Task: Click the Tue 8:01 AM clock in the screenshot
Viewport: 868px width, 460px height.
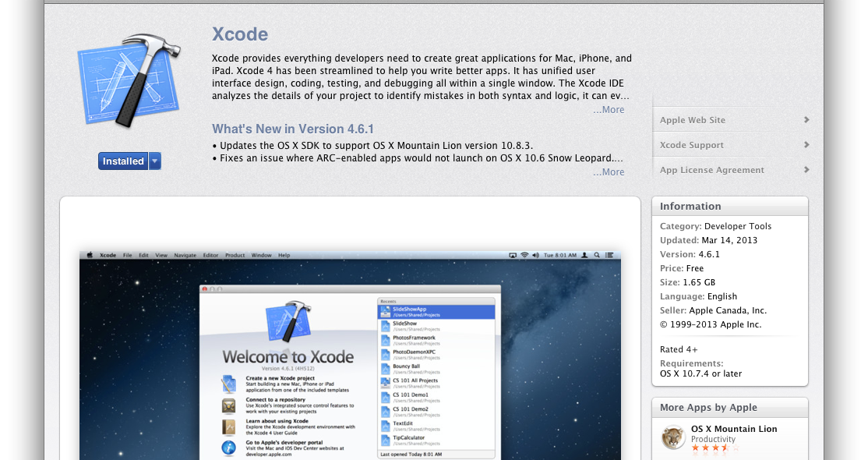Action: pos(560,255)
